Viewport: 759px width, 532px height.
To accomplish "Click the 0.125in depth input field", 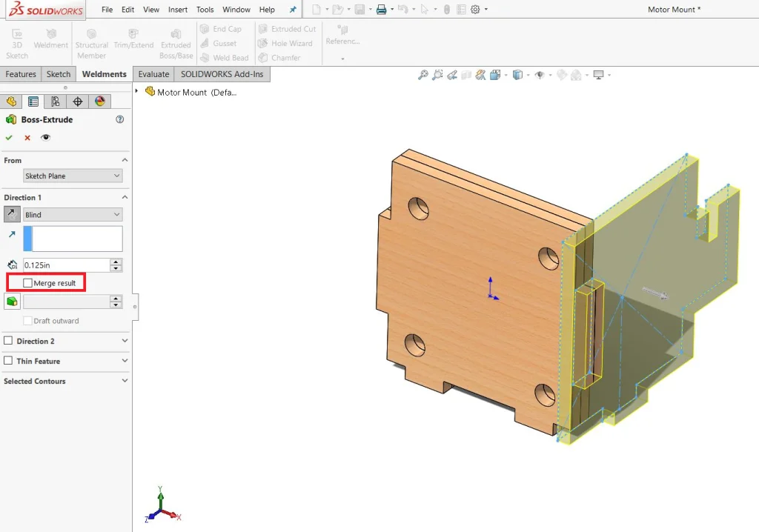I will point(65,265).
